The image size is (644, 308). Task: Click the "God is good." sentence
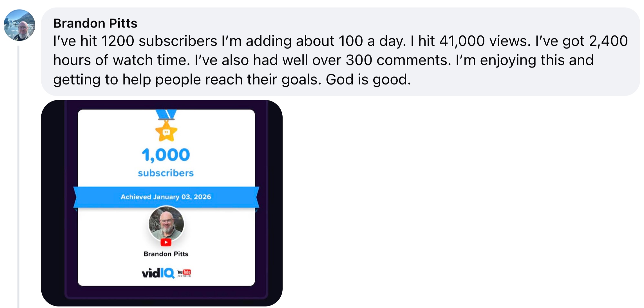coord(368,80)
